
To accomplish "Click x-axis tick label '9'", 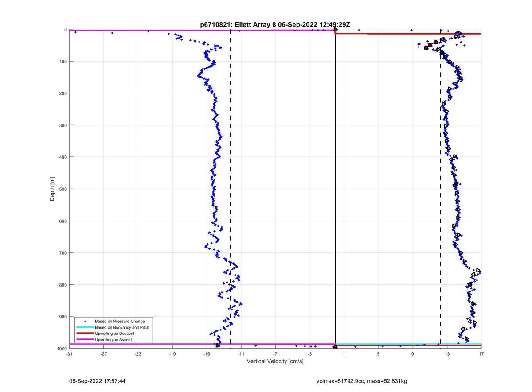I will (413, 354).
